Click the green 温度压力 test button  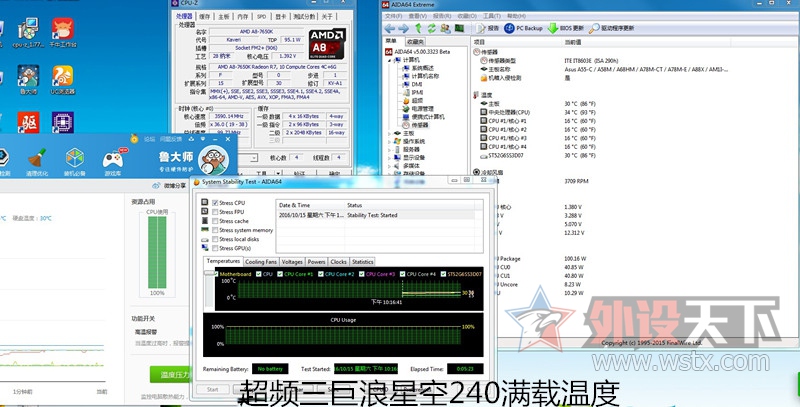[170, 374]
